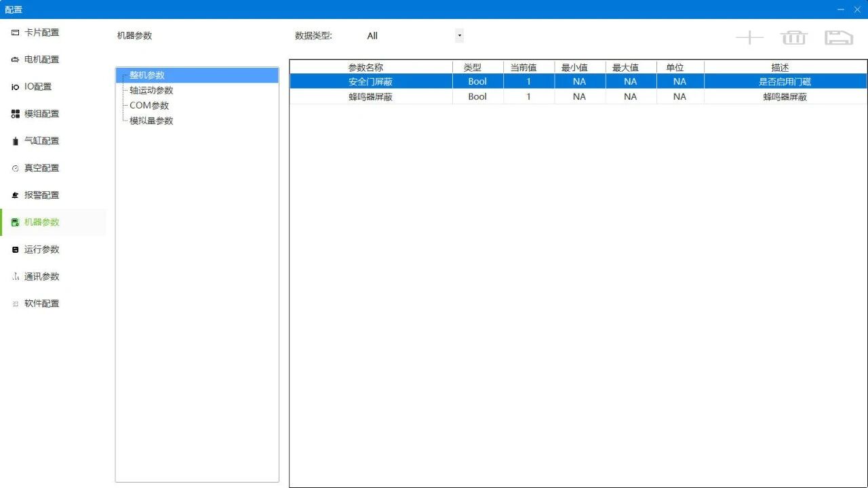Click the 最小值 column header

click(x=580, y=67)
